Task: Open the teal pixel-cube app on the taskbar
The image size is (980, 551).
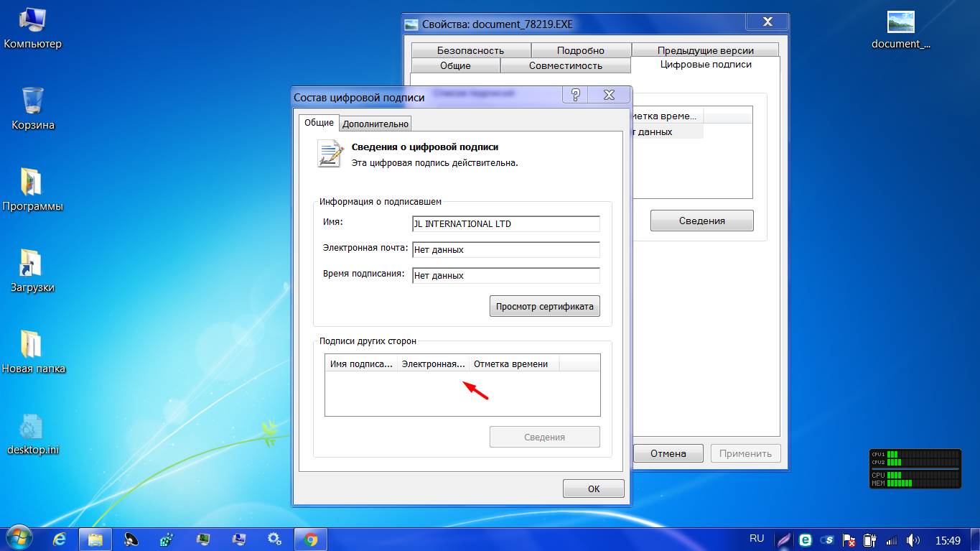Action: click(167, 538)
